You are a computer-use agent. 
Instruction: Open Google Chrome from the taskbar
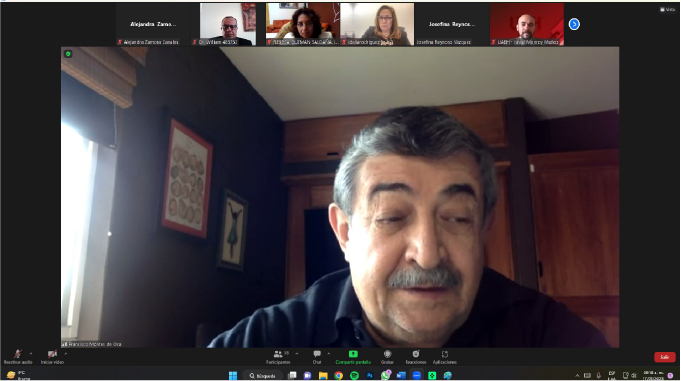click(x=339, y=375)
